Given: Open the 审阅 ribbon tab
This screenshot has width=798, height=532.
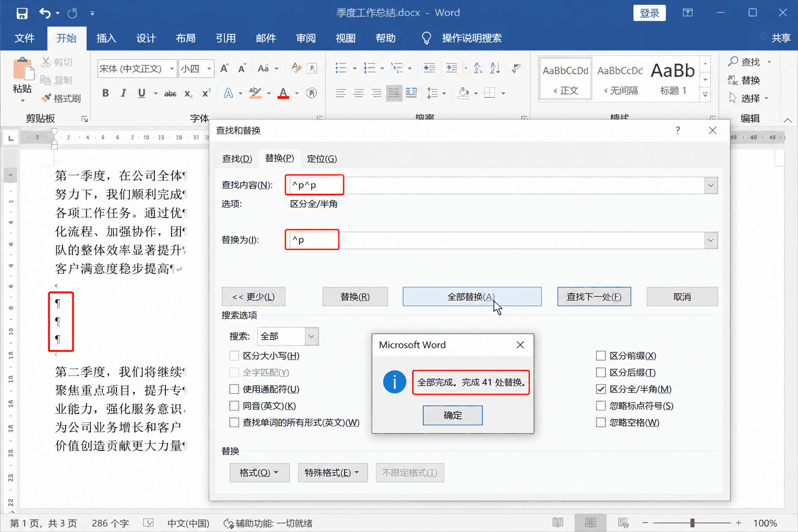Looking at the screenshot, I should pyautogui.click(x=306, y=38).
